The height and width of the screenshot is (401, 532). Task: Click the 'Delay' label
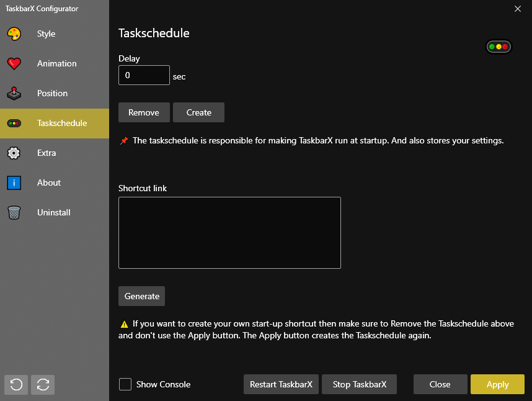tap(129, 59)
